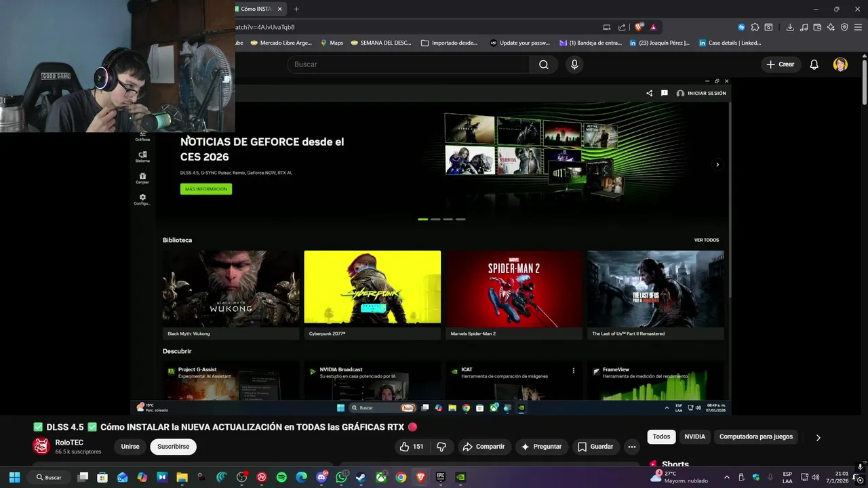Open Bandeja de entrada bookmark
The height and width of the screenshot is (488, 868).
590,43
